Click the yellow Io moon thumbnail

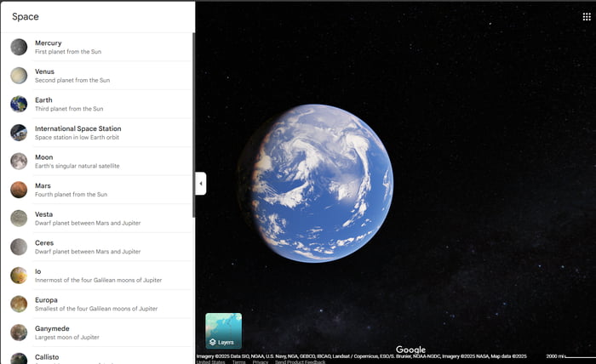click(x=19, y=276)
